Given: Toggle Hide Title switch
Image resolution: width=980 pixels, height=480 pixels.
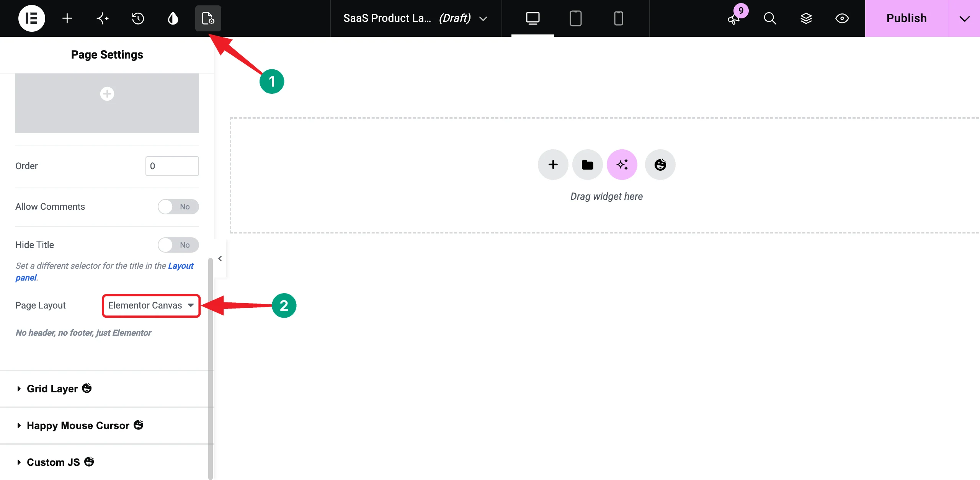Looking at the screenshot, I should click(x=178, y=245).
